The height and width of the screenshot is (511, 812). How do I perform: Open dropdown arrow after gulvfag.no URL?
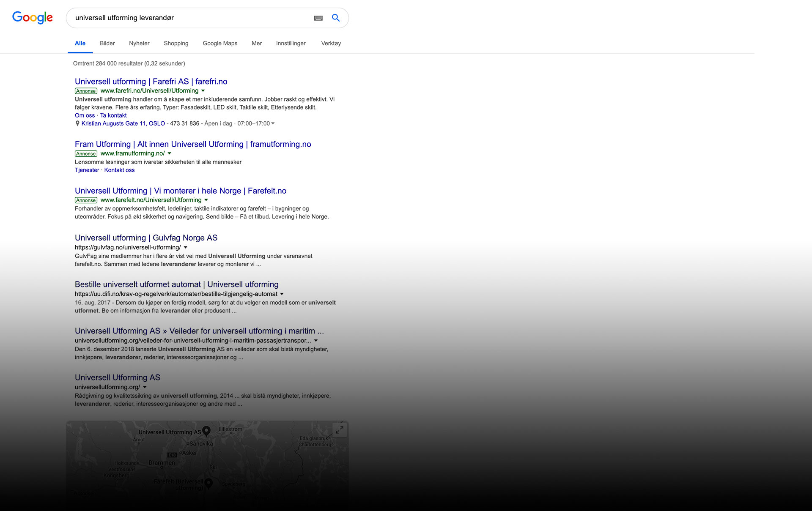click(186, 247)
